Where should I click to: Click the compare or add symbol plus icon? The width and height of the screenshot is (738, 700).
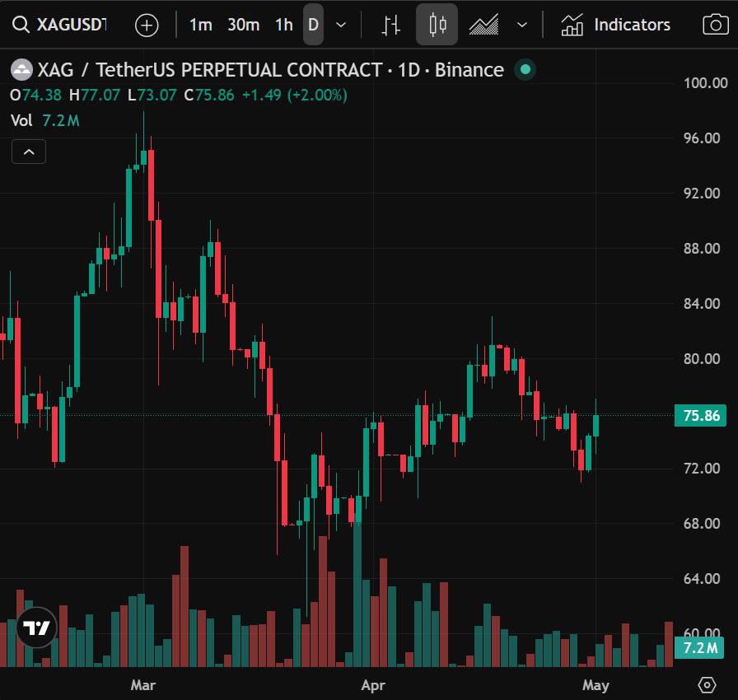coord(147,25)
